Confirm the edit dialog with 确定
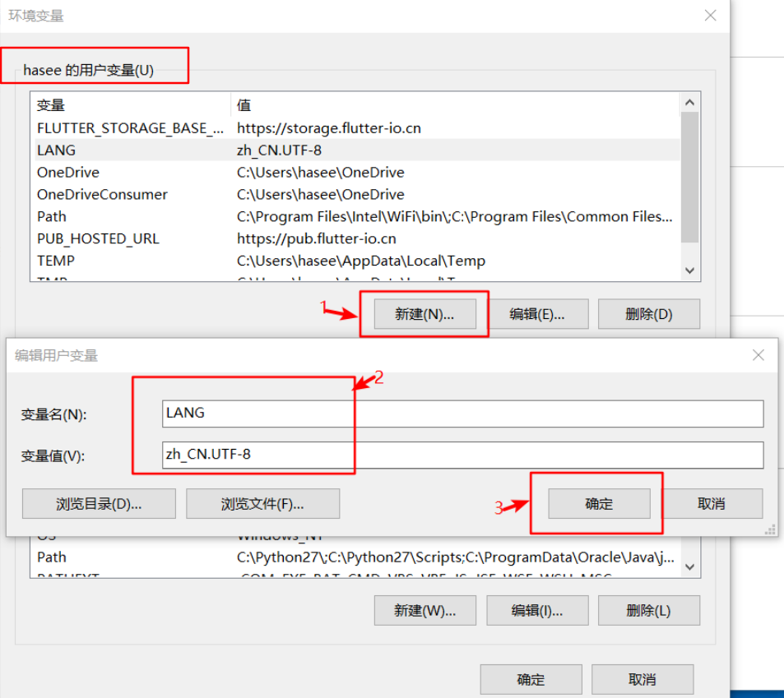This screenshot has height=698, width=784. point(596,503)
